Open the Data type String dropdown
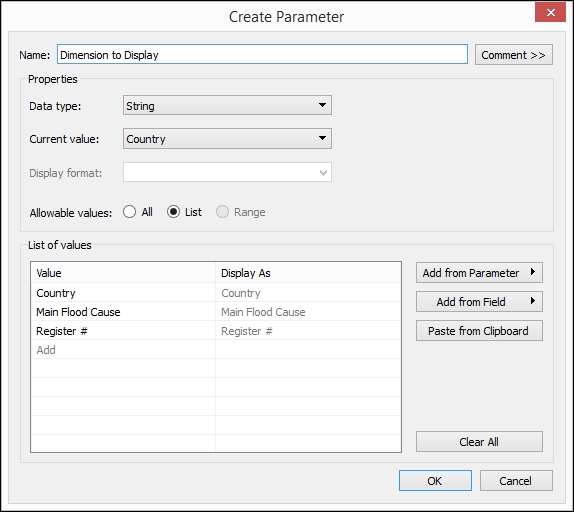Screen dimensions: 574x512 click(x=227, y=105)
